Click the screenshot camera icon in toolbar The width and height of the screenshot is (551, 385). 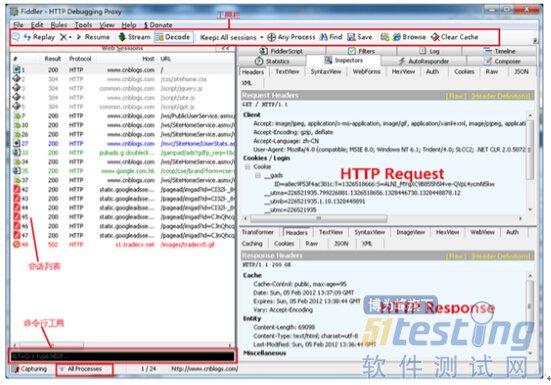click(384, 37)
